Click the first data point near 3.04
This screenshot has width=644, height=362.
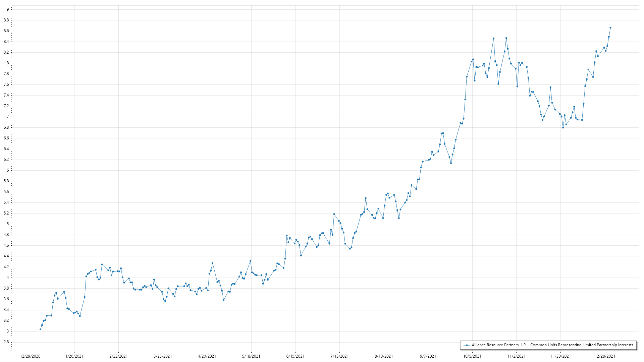click(40, 329)
